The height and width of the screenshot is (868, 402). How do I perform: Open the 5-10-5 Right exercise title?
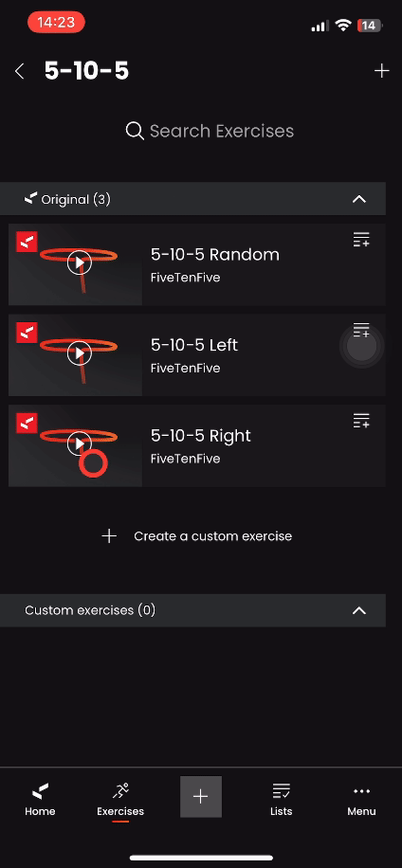[200, 436]
